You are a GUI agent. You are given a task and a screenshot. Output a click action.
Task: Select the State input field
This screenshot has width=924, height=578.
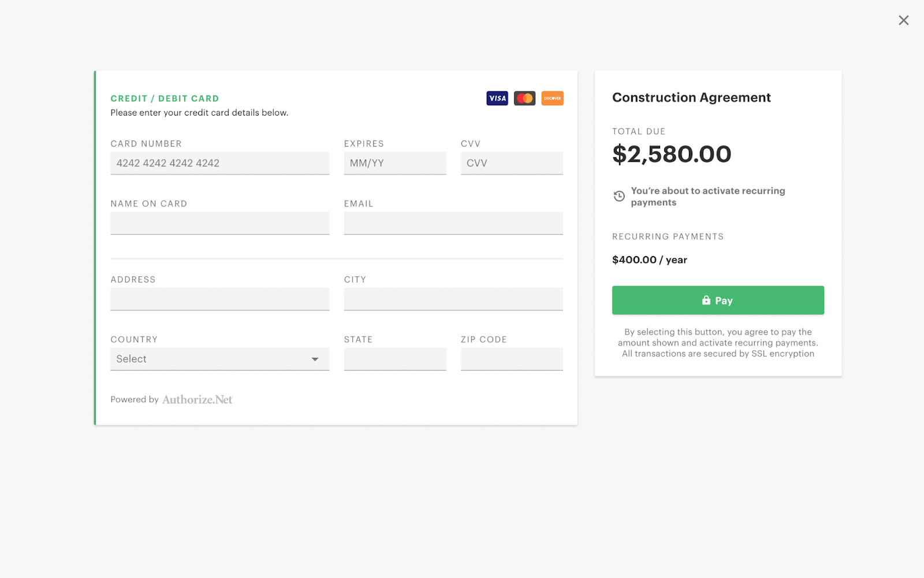point(395,359)
